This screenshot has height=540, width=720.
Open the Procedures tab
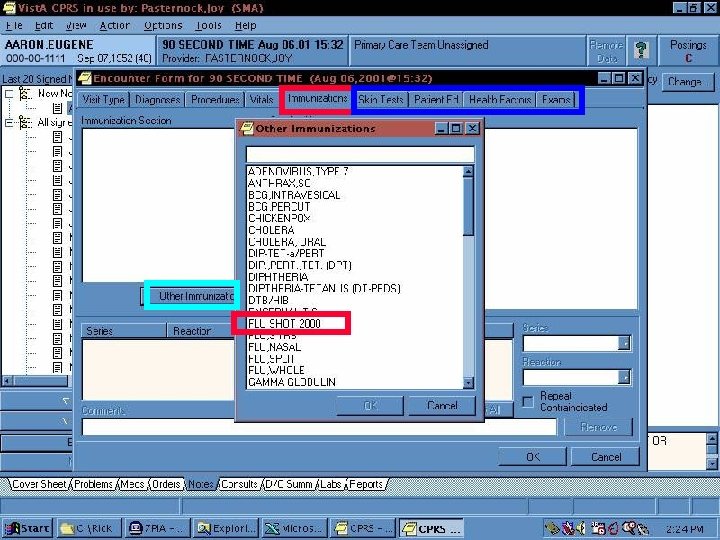[215, 100]
